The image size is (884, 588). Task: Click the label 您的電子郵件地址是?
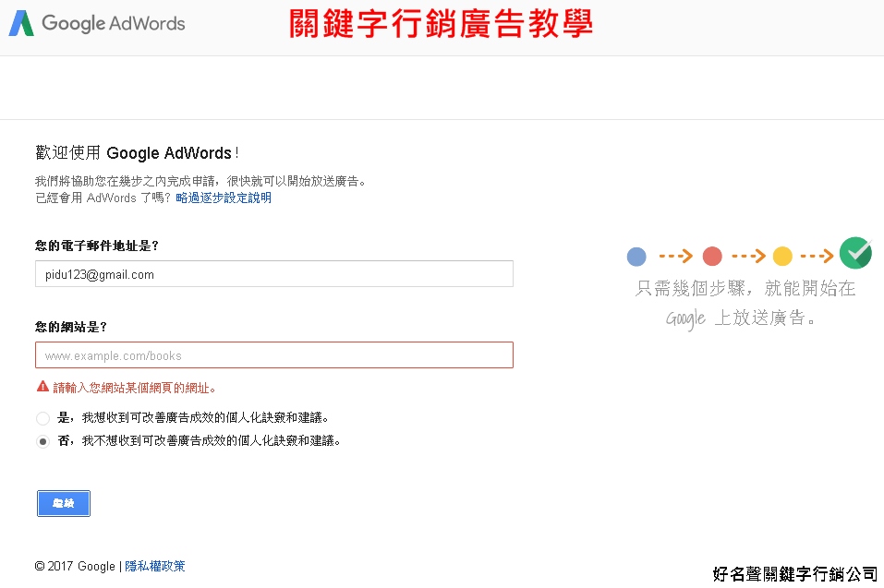[97, 246]
